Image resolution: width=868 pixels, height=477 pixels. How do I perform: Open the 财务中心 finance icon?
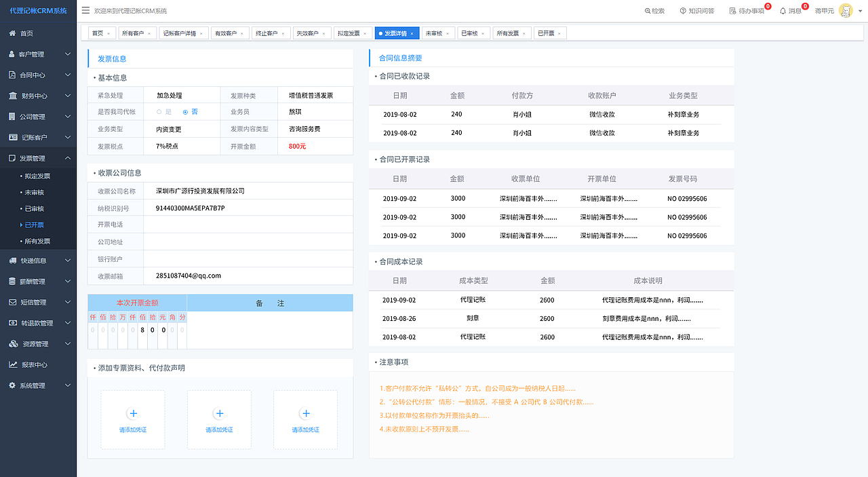tap(14, 95)
